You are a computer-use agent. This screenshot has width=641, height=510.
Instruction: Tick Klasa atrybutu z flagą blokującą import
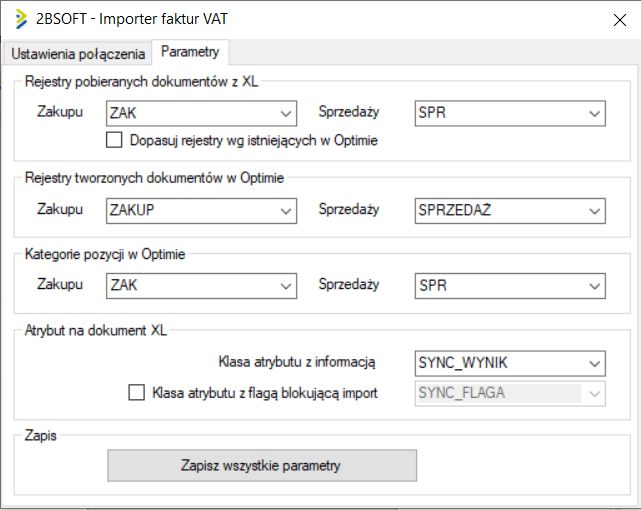click(137, 392)
